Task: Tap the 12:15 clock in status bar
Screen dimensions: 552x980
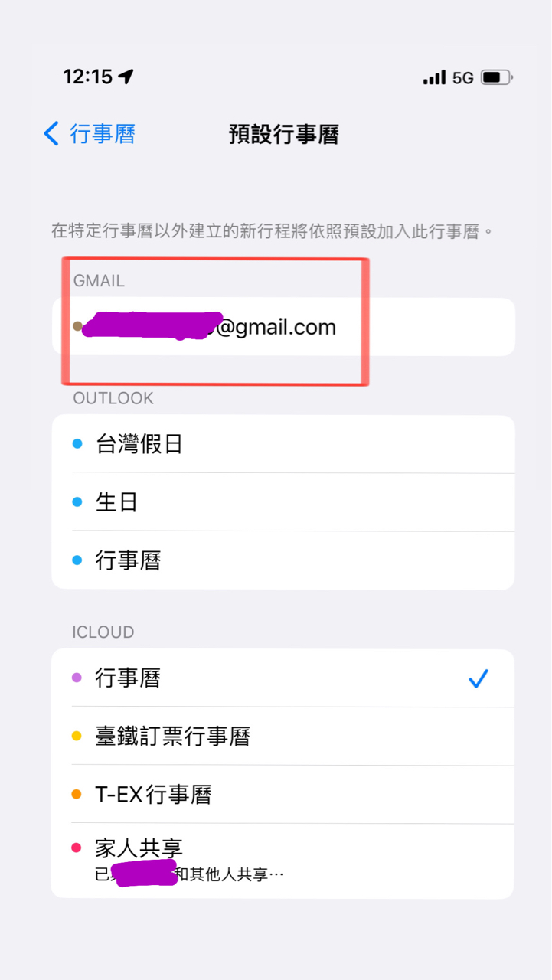Action: [x=87, y=77]
